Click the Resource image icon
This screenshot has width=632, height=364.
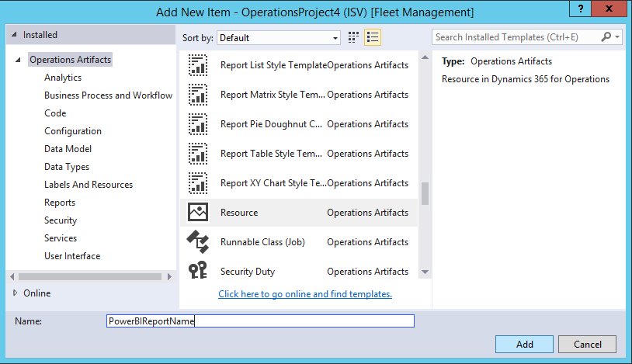(198, 212)
